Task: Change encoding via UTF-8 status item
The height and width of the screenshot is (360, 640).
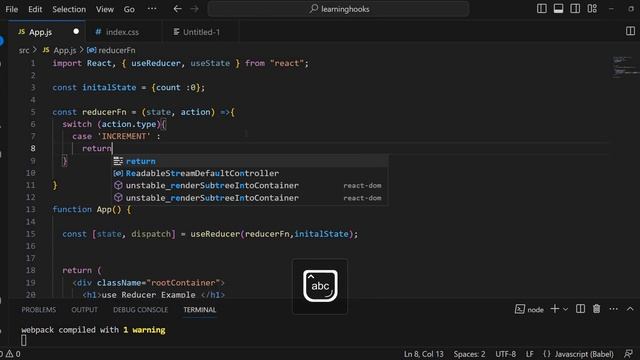Action: pyautogui.click(x=505, y=354)
